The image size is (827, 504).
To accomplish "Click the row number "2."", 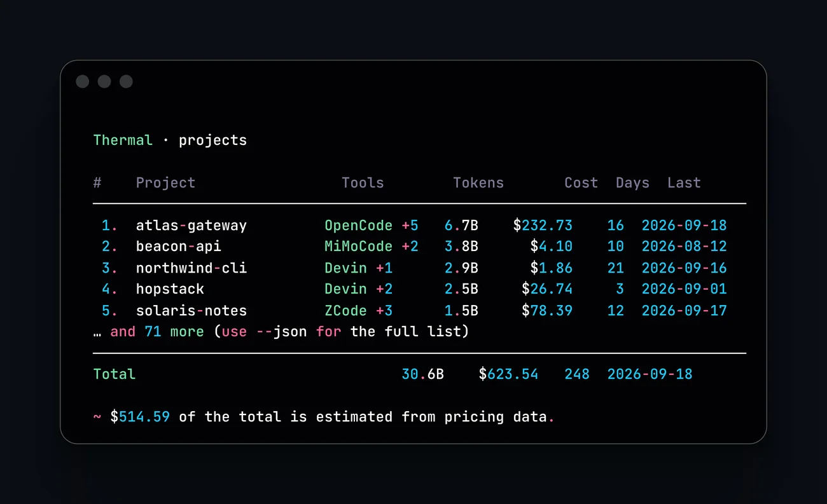I will [109, 247].
